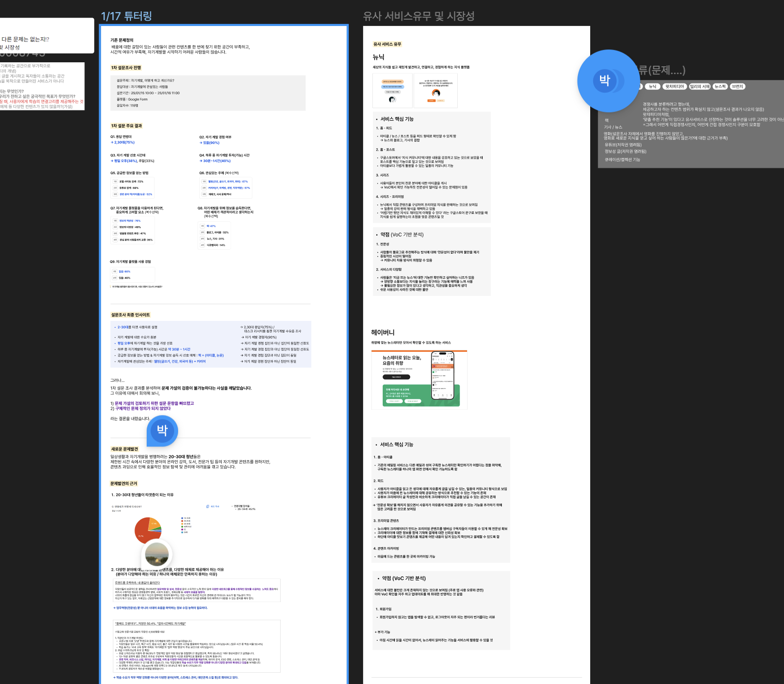Viewport: 784px width, 684px height.
Task: Select the '2) 구체적인 문제 정의가 되지 않았다' line
Action: tap(140, 408)
